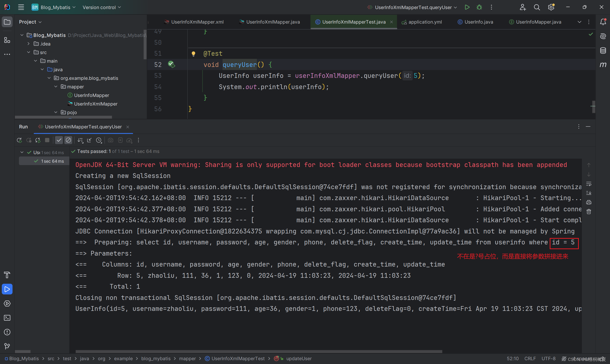Open Version control dropdown

point(102,7)
